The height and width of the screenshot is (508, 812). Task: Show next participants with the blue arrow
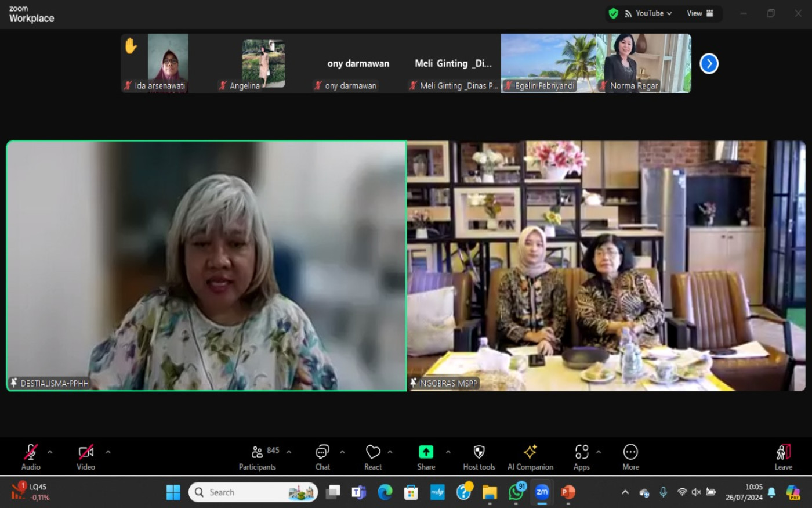709,63
